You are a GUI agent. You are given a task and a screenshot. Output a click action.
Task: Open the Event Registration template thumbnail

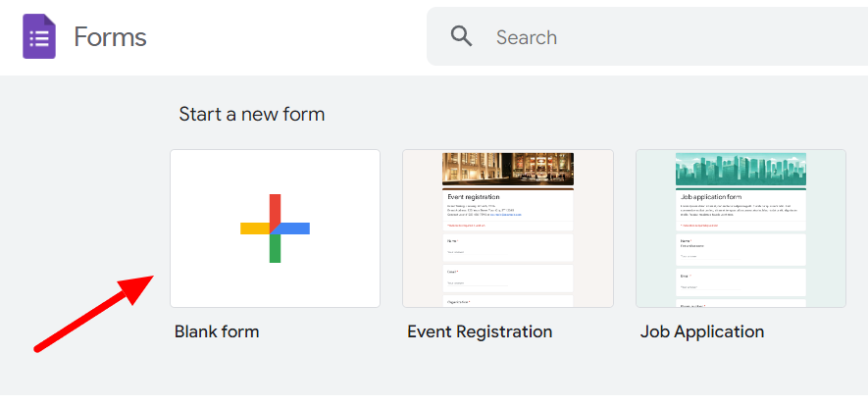(508, 228)
